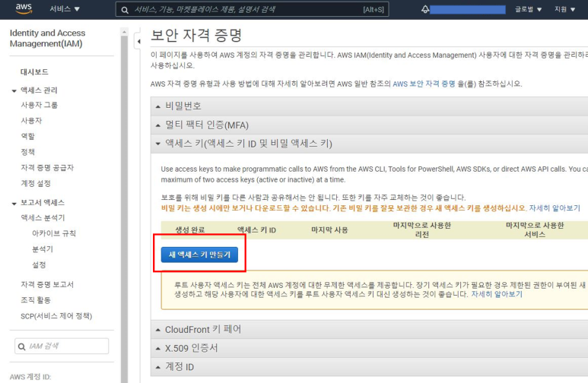
Task: Go to 대시보드 in the sidebar
Action: point(34,72)
